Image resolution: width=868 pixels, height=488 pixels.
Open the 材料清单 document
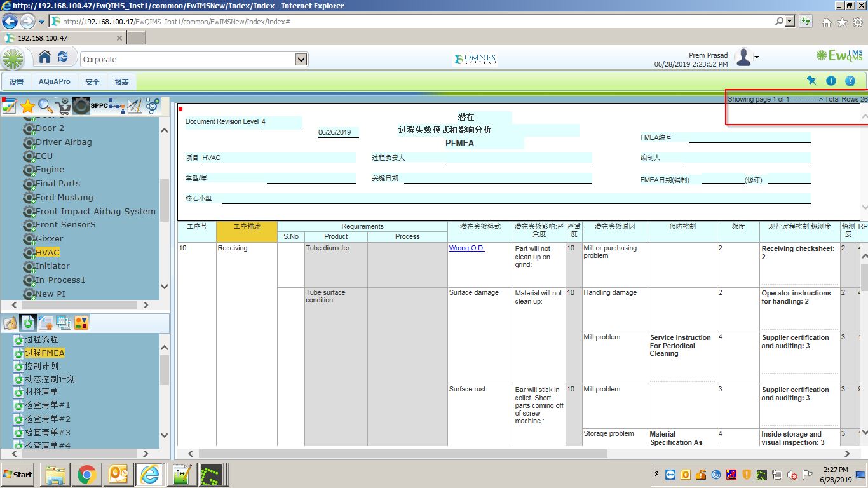tap(41, 391)
